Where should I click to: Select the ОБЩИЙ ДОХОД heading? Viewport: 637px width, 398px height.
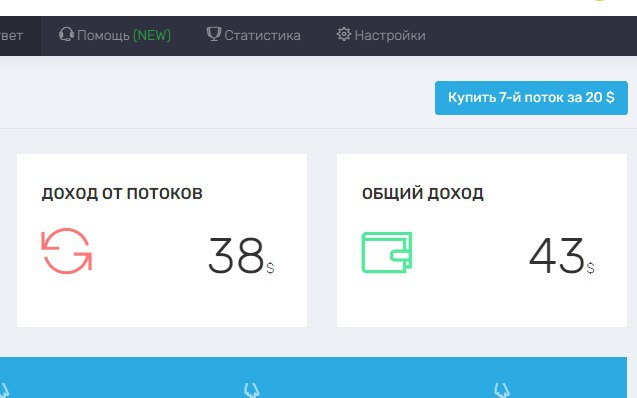click(x=422, y=193)
